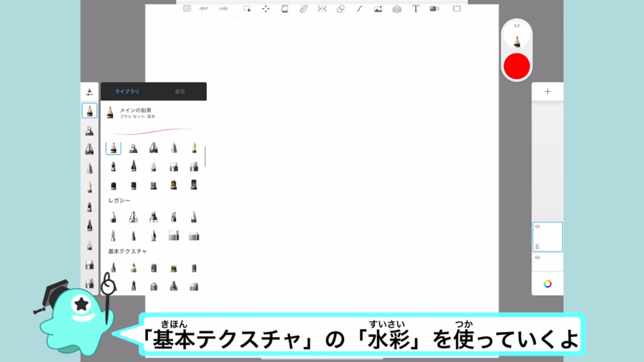Select the first brush in レガシー section
The height and width of the screenshot is (362, 644).
(x=113, y=217)
